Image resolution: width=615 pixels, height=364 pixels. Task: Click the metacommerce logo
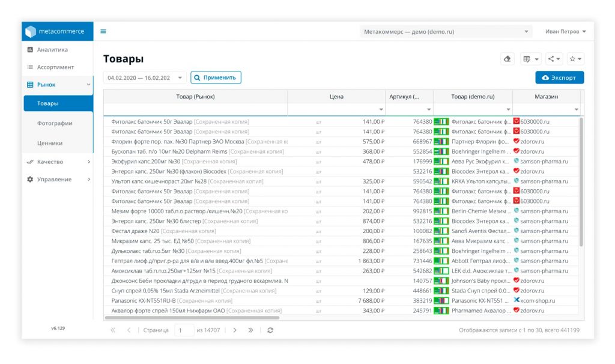click(57, 31)
